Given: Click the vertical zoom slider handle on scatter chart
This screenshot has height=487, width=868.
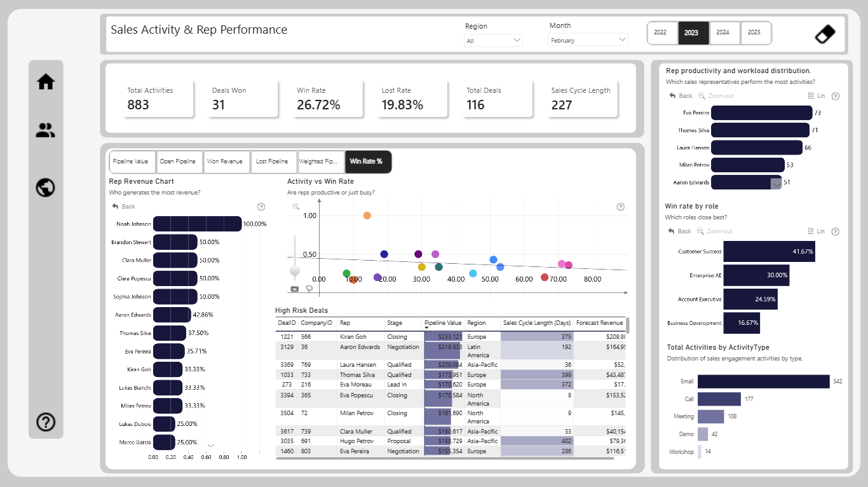Looking at the screenshot, I should tap(295, 271).
